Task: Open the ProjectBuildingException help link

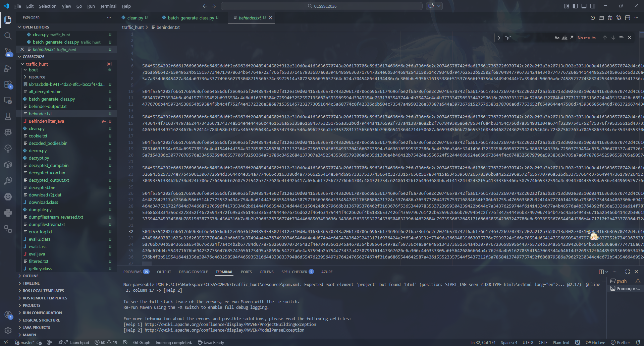Action: (230, 325)
